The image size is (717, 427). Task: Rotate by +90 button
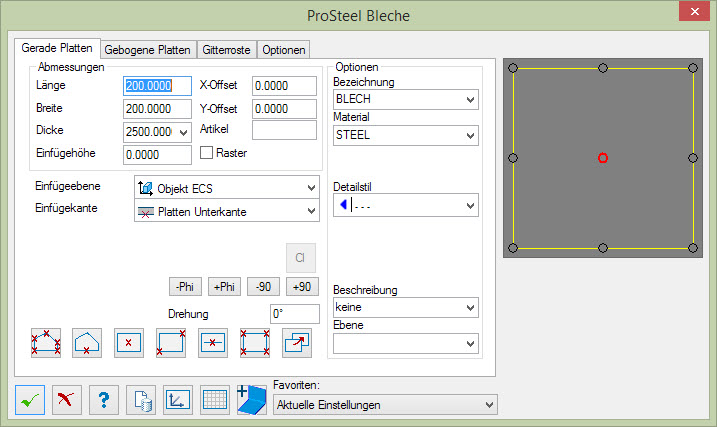pyautogui.click(x=302, y=287)
